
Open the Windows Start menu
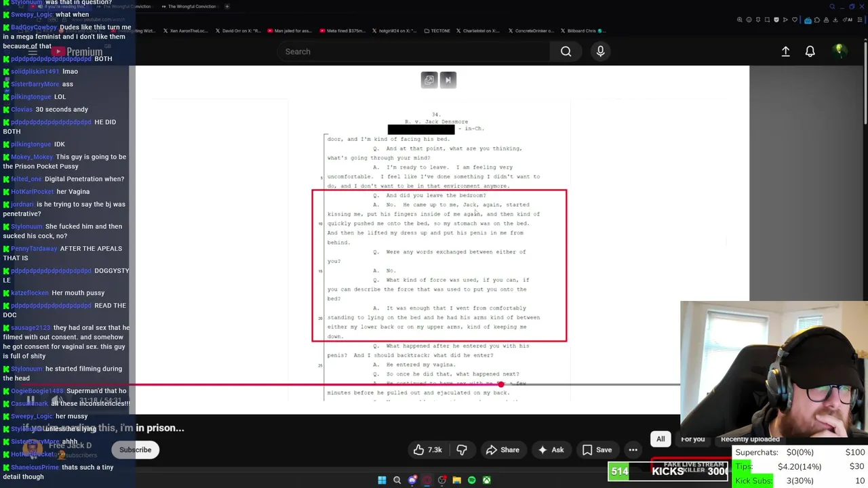point(382,481)
